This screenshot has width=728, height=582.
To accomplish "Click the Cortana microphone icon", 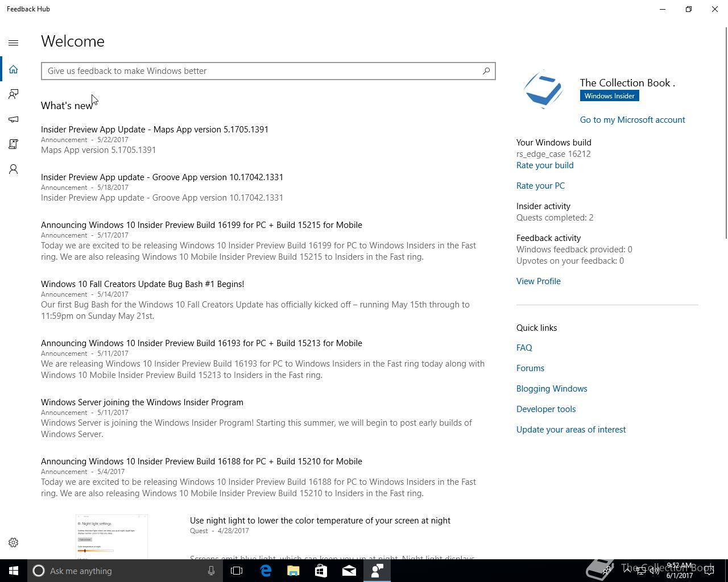I will coord(211,571).
